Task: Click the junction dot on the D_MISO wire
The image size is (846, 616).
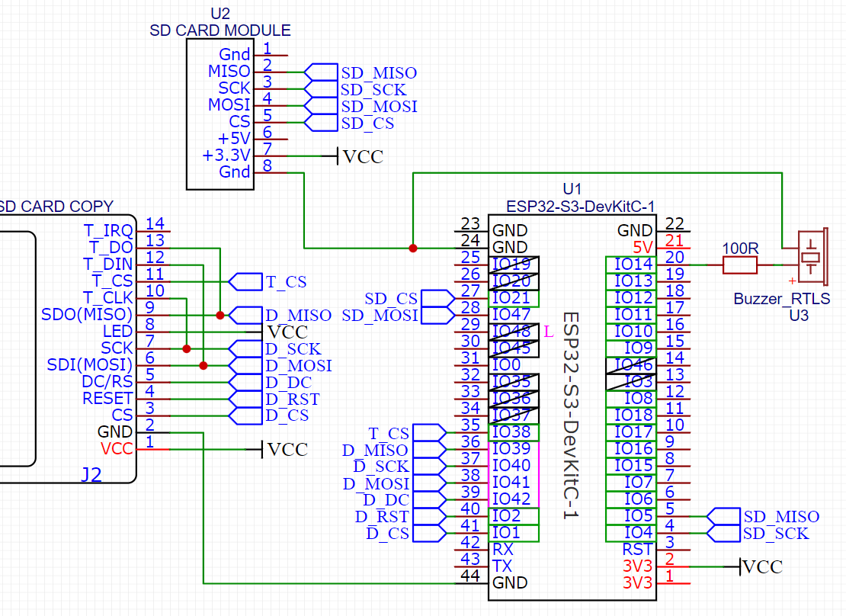Action: [220, 316]
